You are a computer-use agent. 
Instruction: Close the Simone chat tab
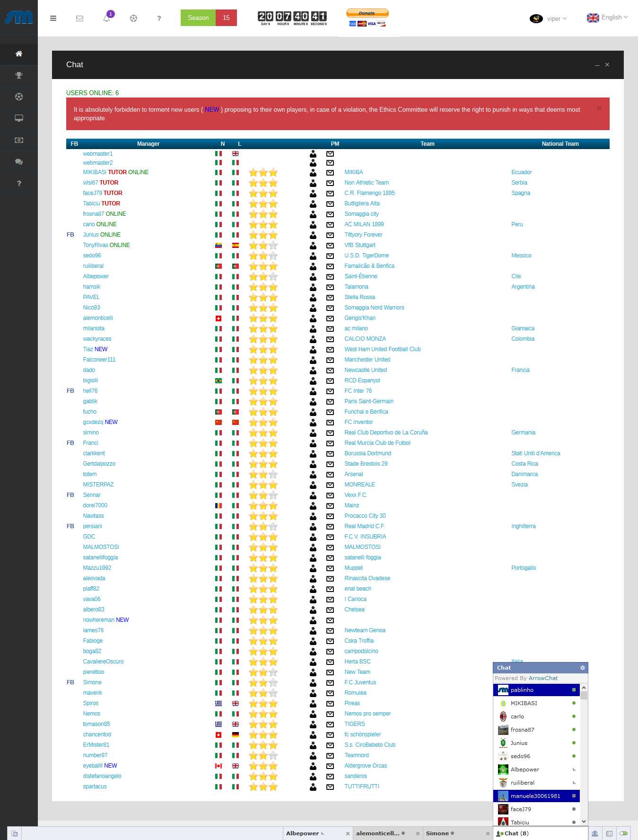488,833
